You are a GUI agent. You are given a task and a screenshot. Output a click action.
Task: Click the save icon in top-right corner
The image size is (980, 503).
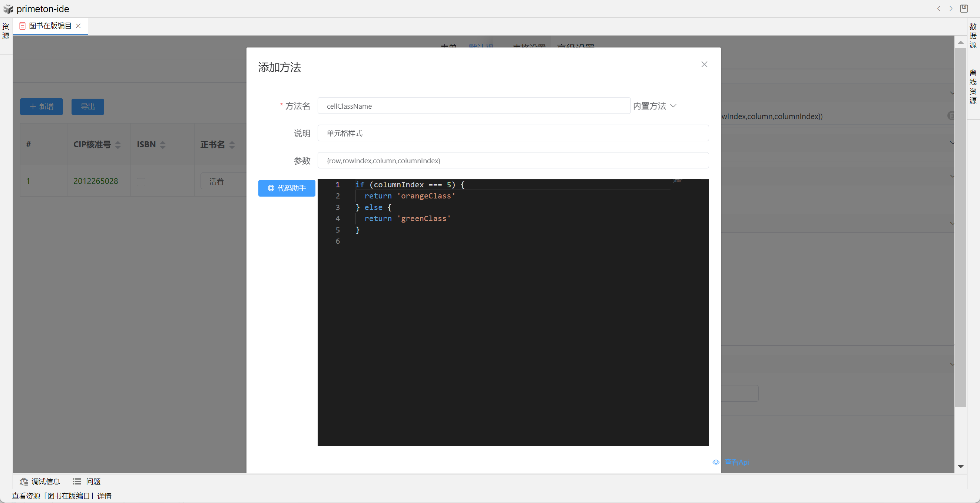[964, 9]
